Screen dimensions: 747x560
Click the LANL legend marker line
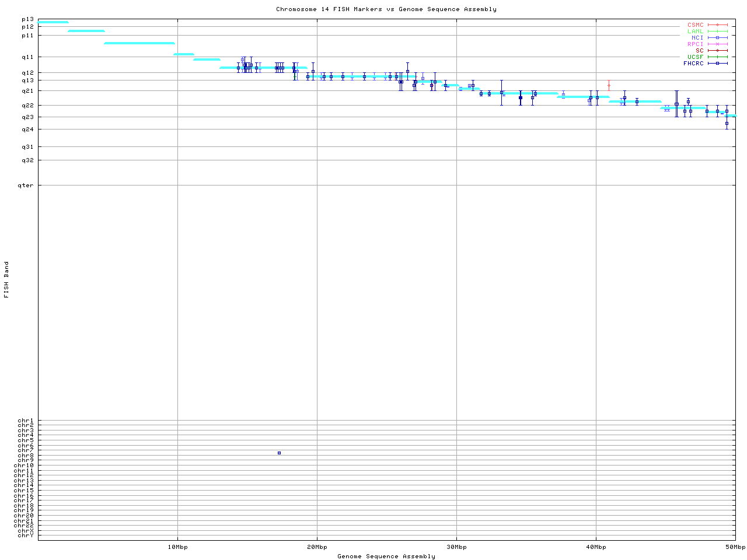[717, 32]
